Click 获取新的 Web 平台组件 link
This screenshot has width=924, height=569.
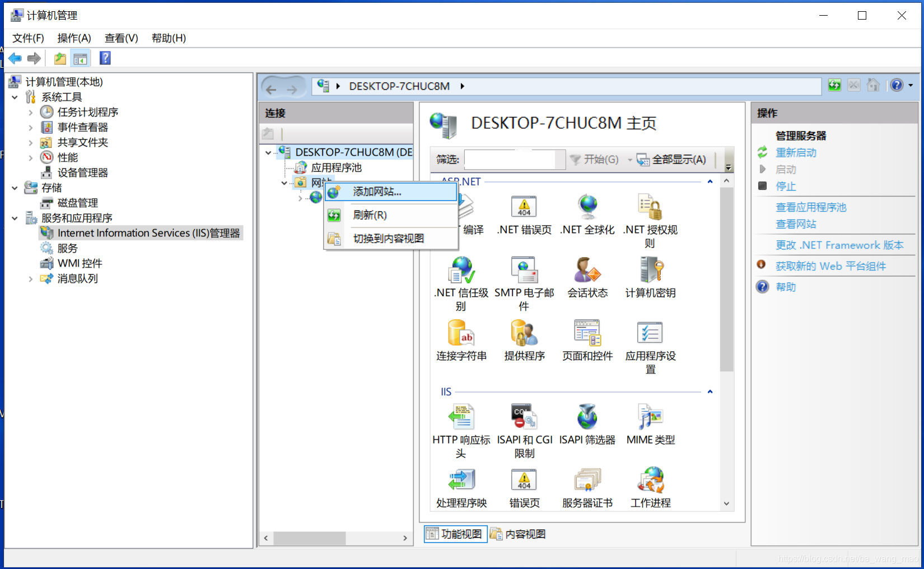tap(830, 266)
